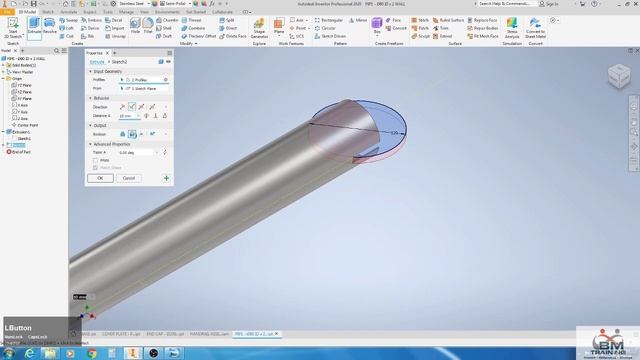
Task: Select the Shell tool
Action: (x=164, y=28)
